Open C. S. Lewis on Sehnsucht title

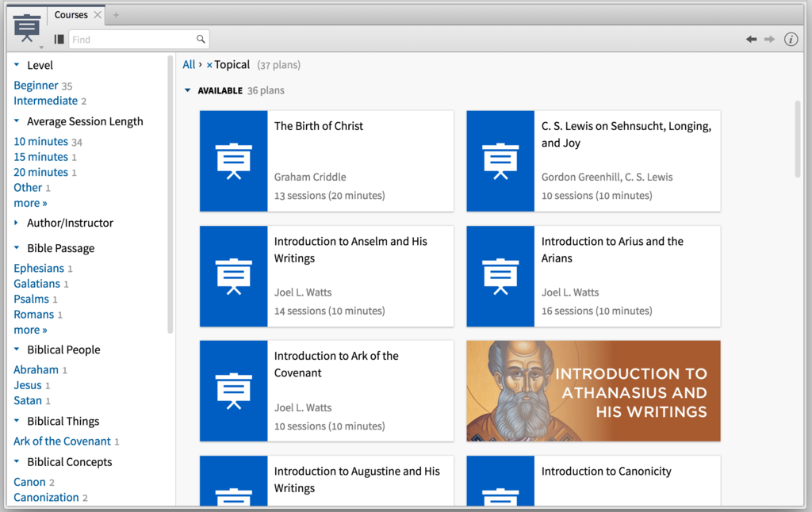[x=626, y=134]
